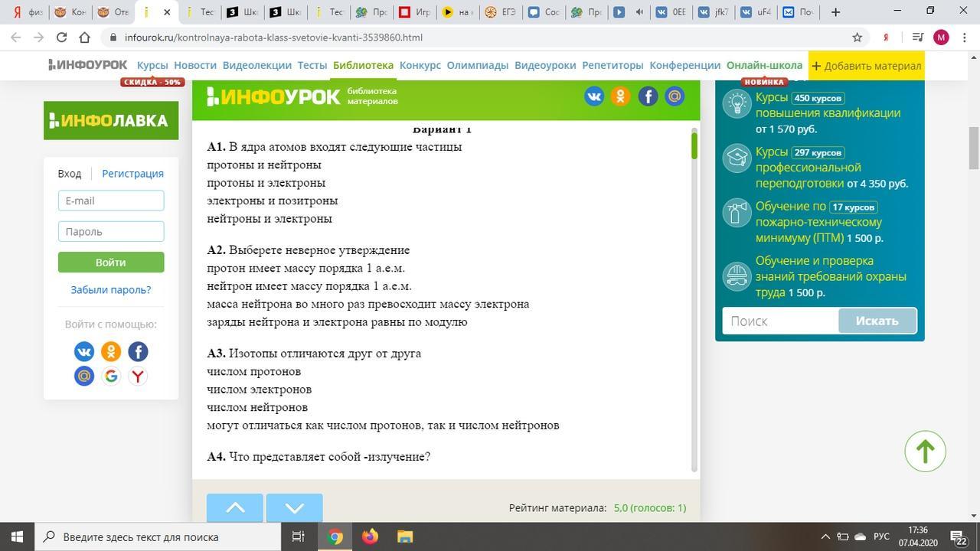This screenshot has width=980, height=551.
Task: Open the Chrome three-dot menu
Action: (964, 37)
